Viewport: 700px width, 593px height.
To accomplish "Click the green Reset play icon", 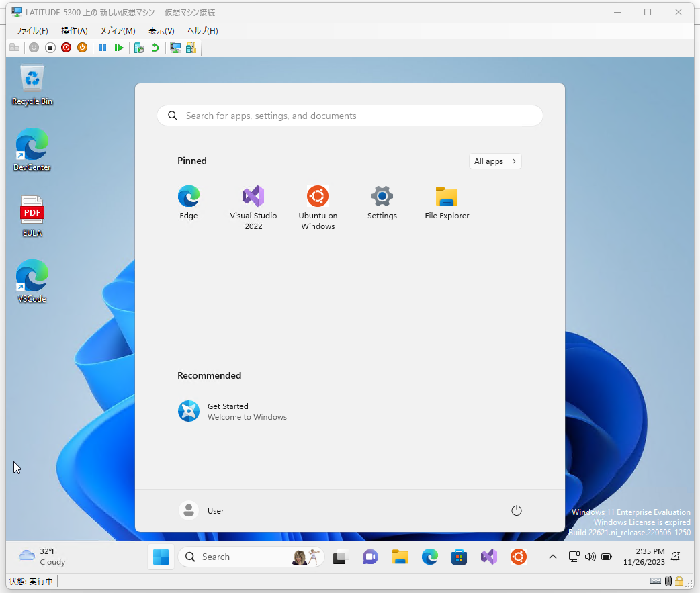I will tap(119, 47).
